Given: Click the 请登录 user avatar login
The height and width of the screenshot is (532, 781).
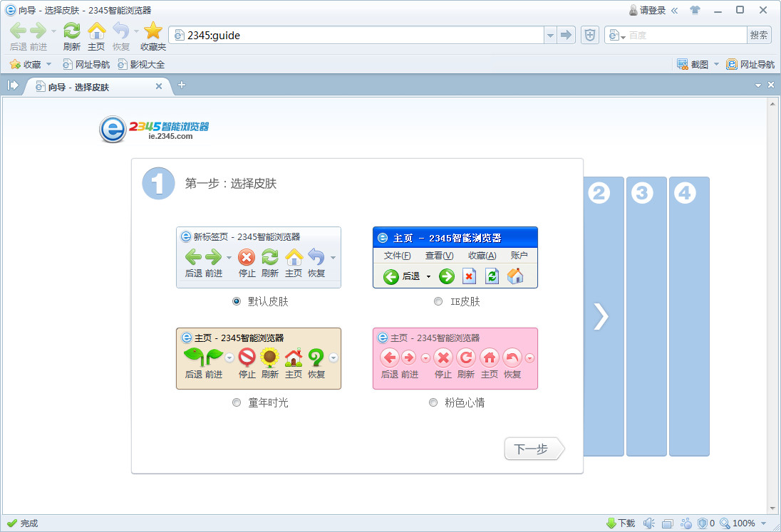Looking at the screenshot, I should pos(647,10).
